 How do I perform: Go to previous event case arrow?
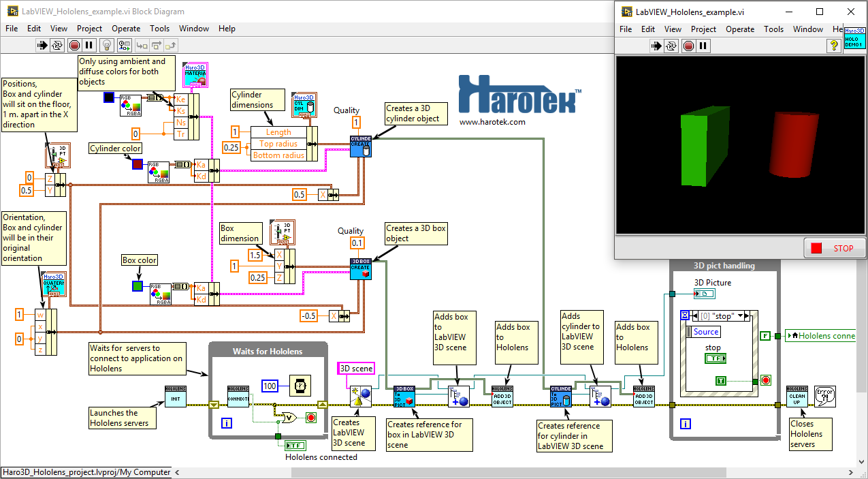pyautogui.click(x=694, y=315)
